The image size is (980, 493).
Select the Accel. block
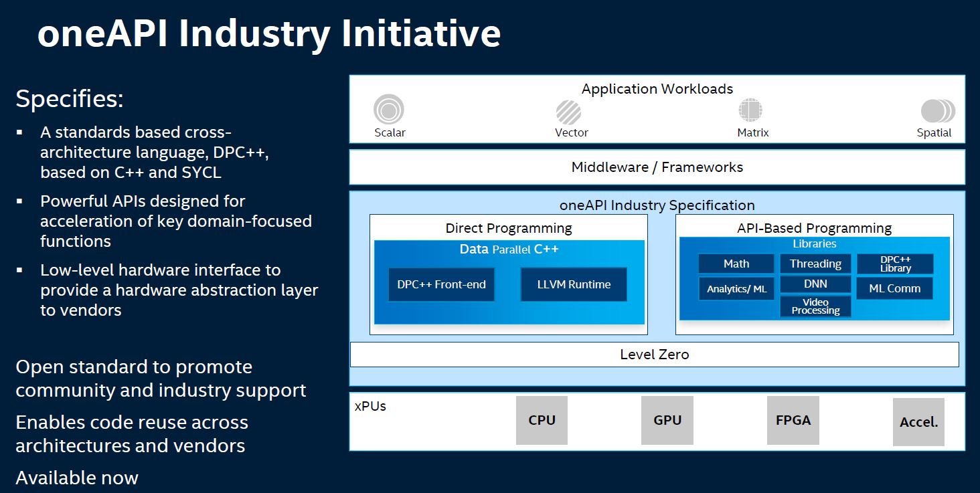(918, 422)
